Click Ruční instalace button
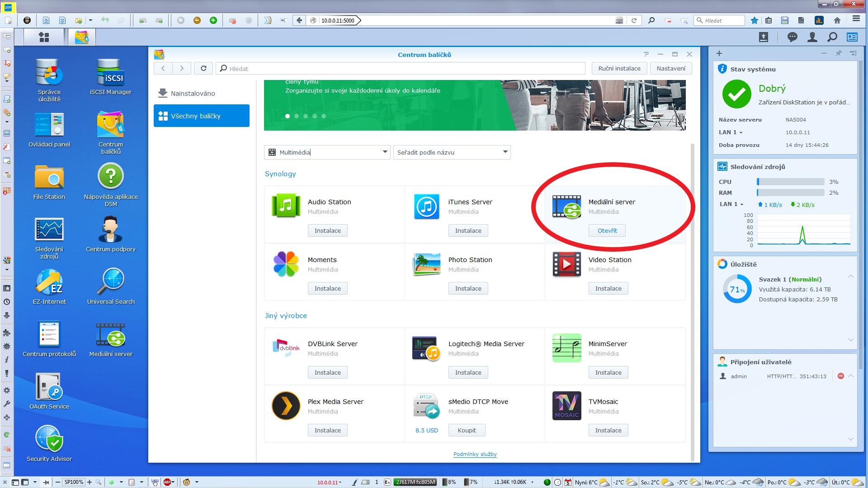Image resolution: width=868 pixels, height=488 pixels. click(x=619, y=68)
